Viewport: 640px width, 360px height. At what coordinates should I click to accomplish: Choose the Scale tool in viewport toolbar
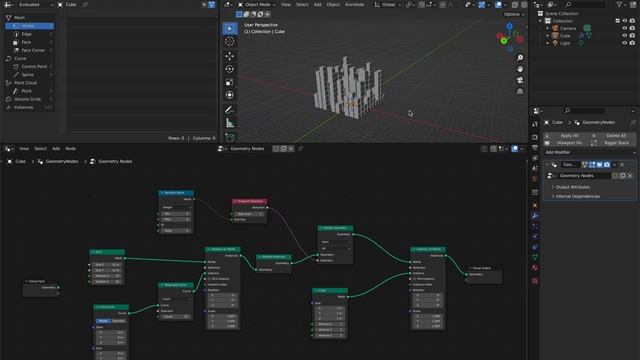230,82
